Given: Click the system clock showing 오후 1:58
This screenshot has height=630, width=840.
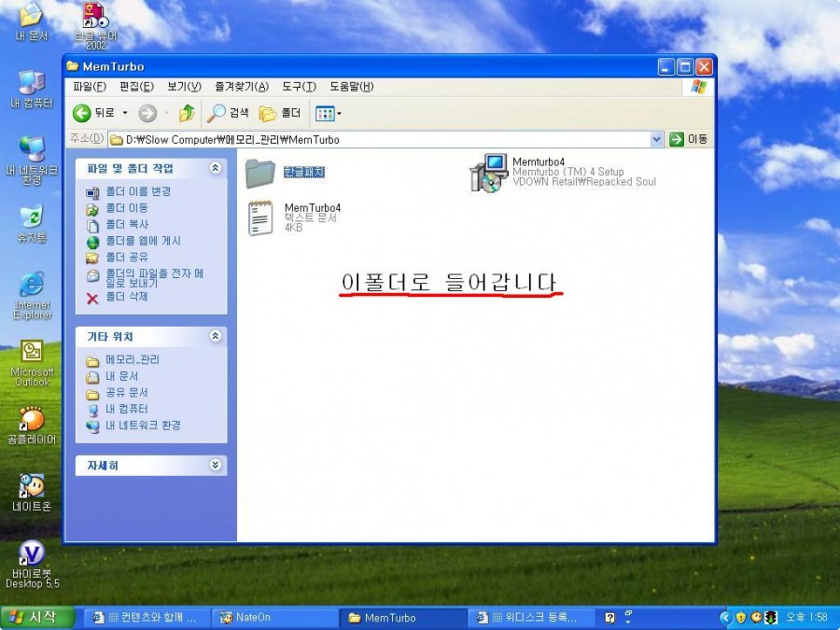Looking at the screenshot, I should (x=805, y=618).
